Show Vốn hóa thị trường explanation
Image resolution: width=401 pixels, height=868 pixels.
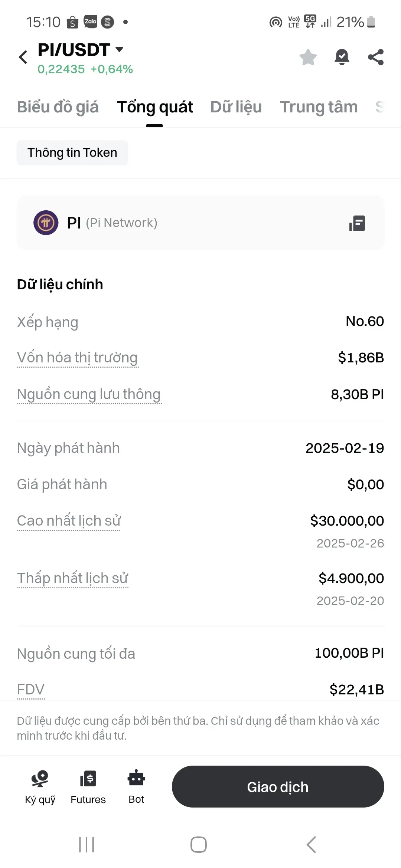point(77,358)
